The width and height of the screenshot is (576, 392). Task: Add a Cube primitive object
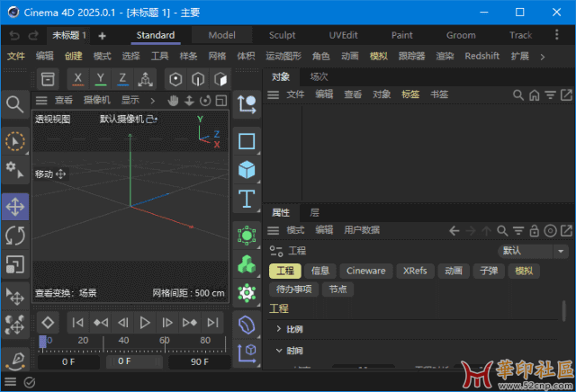[x=247, y=170]
